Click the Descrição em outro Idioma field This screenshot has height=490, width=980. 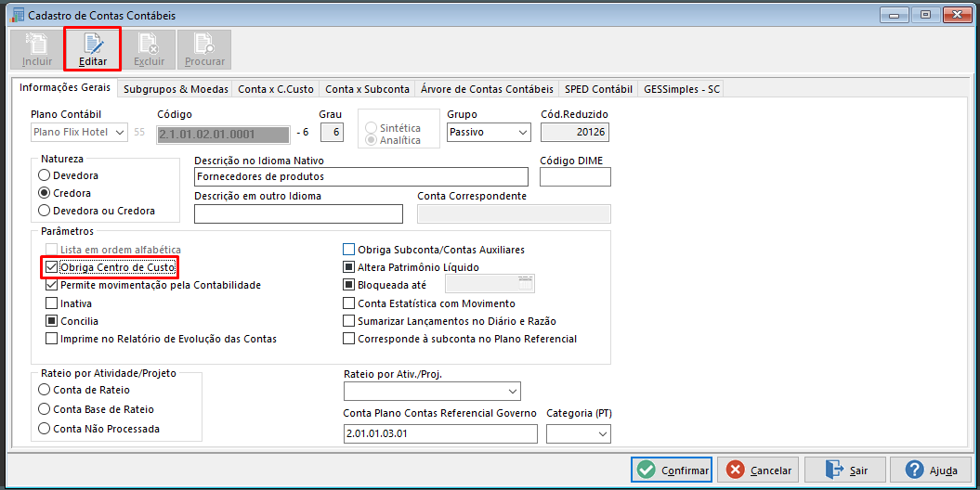299,213
